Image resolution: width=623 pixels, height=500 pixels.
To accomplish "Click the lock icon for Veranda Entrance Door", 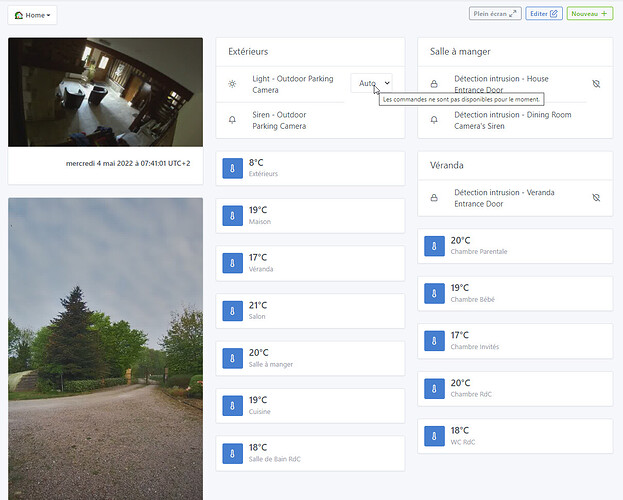I will click(434, 198).
